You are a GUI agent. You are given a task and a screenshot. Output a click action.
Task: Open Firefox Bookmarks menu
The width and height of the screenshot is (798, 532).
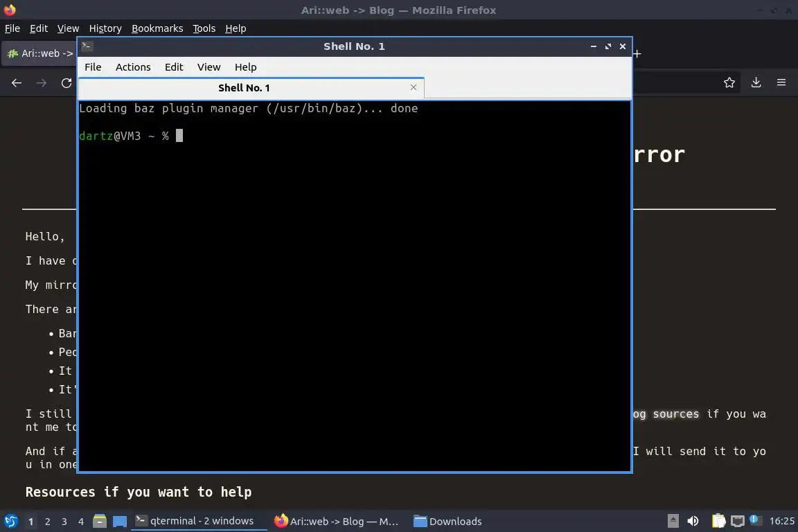tap(157, 28)
